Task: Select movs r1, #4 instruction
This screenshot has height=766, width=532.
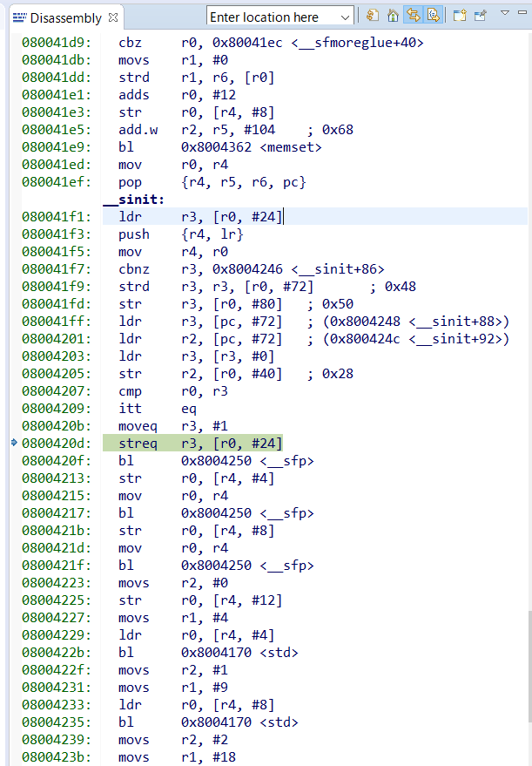Action: click(173, 618)
